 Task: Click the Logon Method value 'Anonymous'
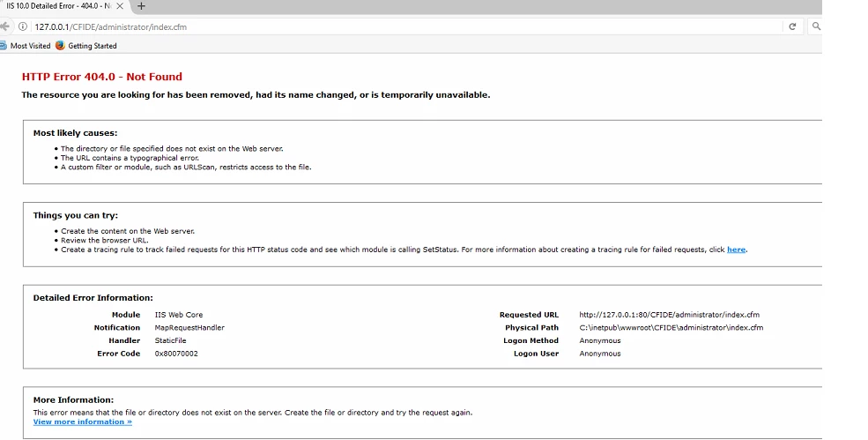600,340
